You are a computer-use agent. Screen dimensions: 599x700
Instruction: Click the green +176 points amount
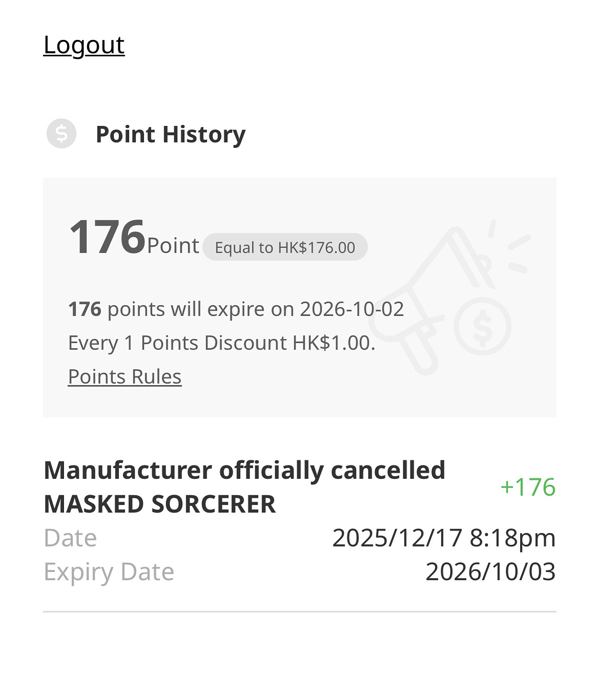pyautogui.click(x=528, y=487)
